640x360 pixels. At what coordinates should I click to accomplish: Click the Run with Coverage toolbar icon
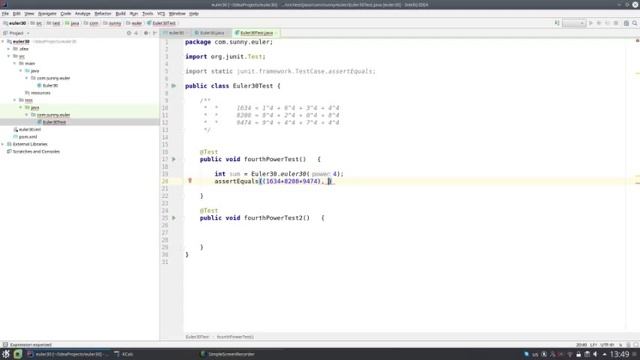point(607,23)
